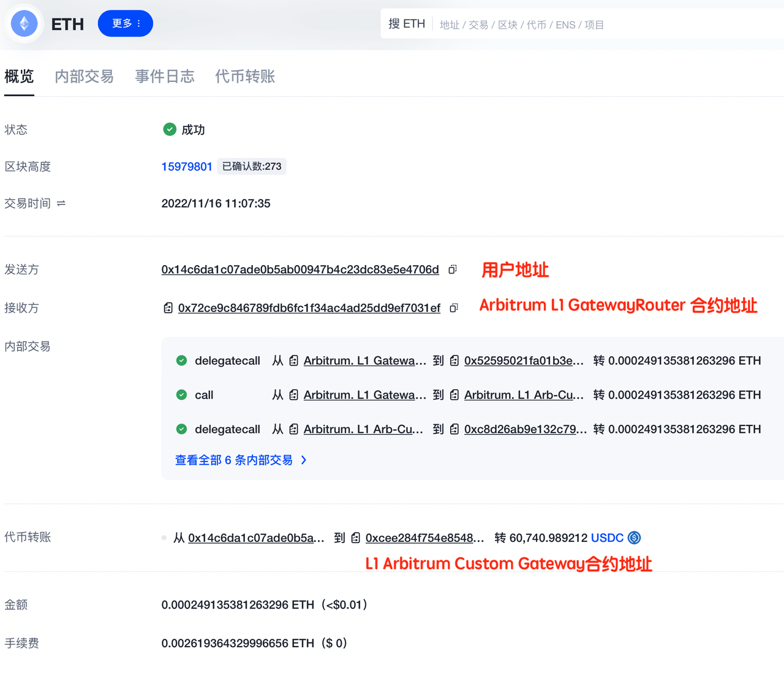Click the USDC token coin icon
The width and height of the screenshot is (784, 674).
pos(635,537)
